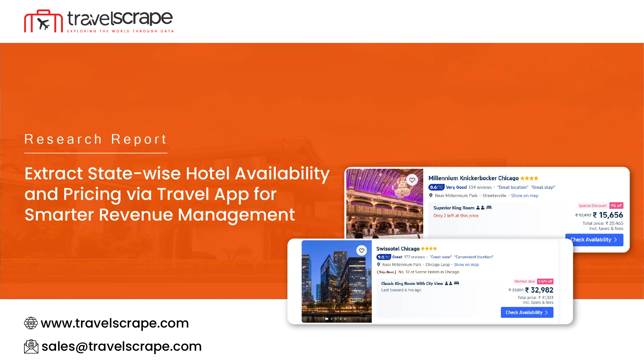Click the bed icon beside Superior King Room
Screen dimensions: 644x363
[489, 208]
